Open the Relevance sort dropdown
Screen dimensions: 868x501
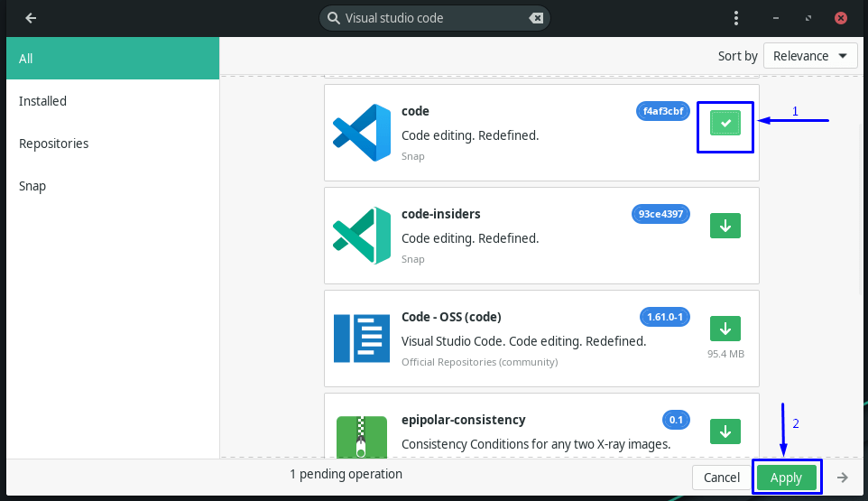point(810,56)
